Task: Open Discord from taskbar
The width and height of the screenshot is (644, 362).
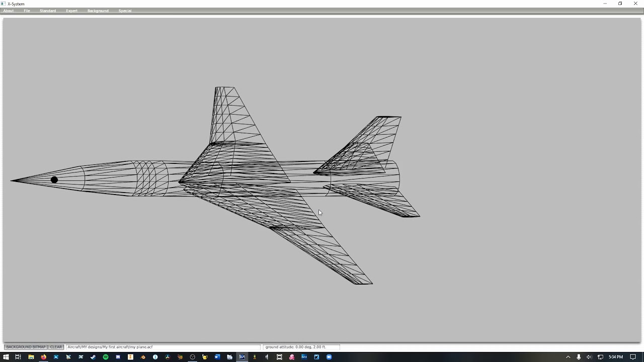Action: click(118, 357)
